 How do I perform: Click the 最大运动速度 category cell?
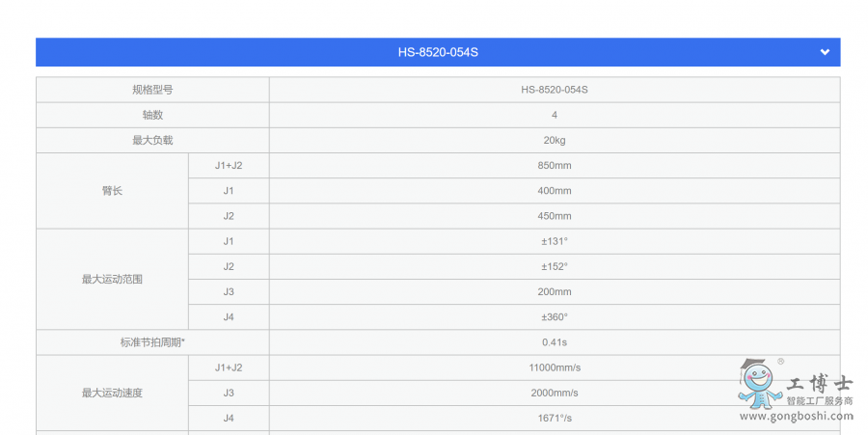click(112, 393)
